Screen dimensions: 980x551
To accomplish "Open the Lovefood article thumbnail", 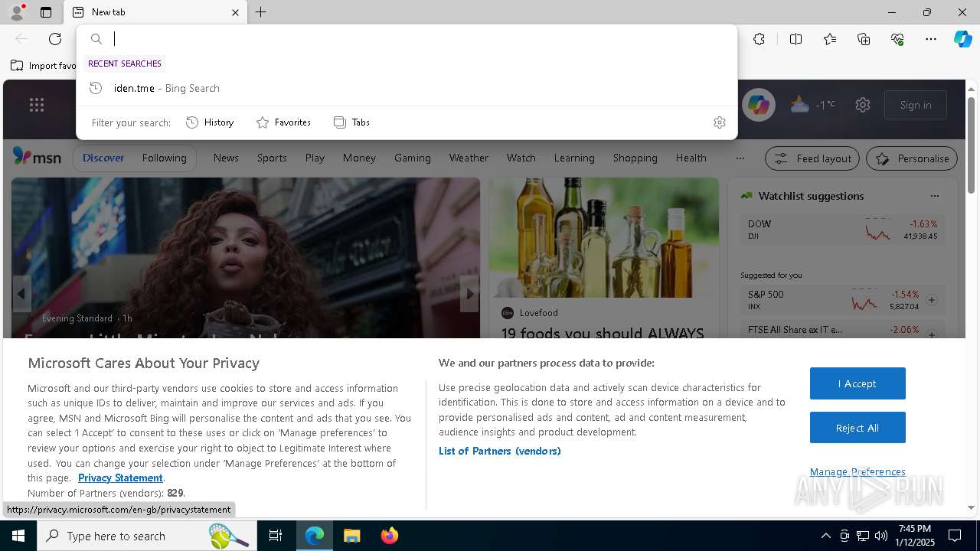I will click(x=604, y=237).
